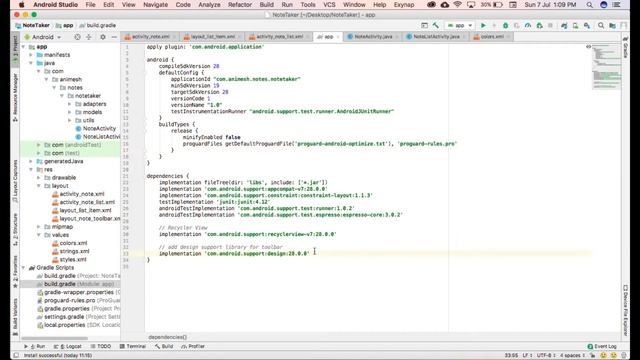Expand the manifests folder

(x=31, y=55)
